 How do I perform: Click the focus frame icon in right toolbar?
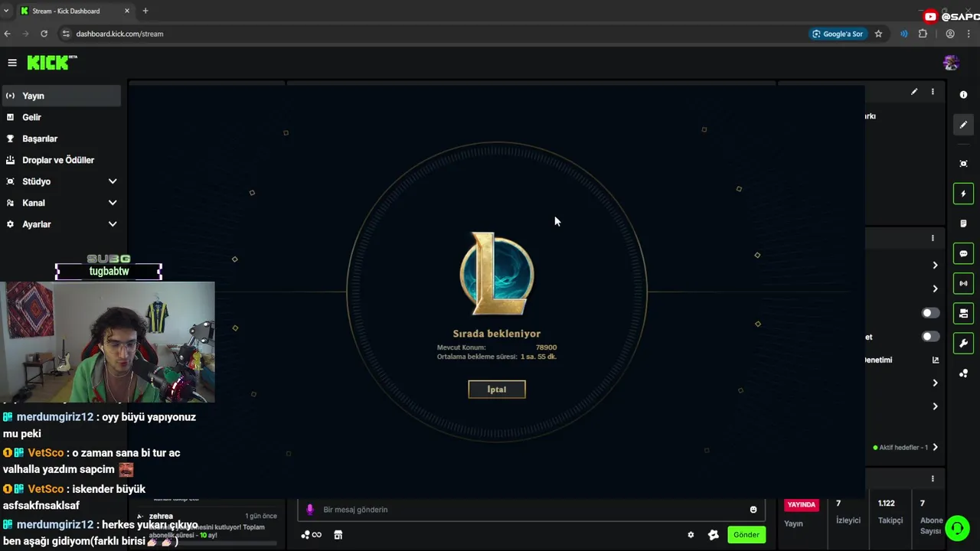[963, 164]
